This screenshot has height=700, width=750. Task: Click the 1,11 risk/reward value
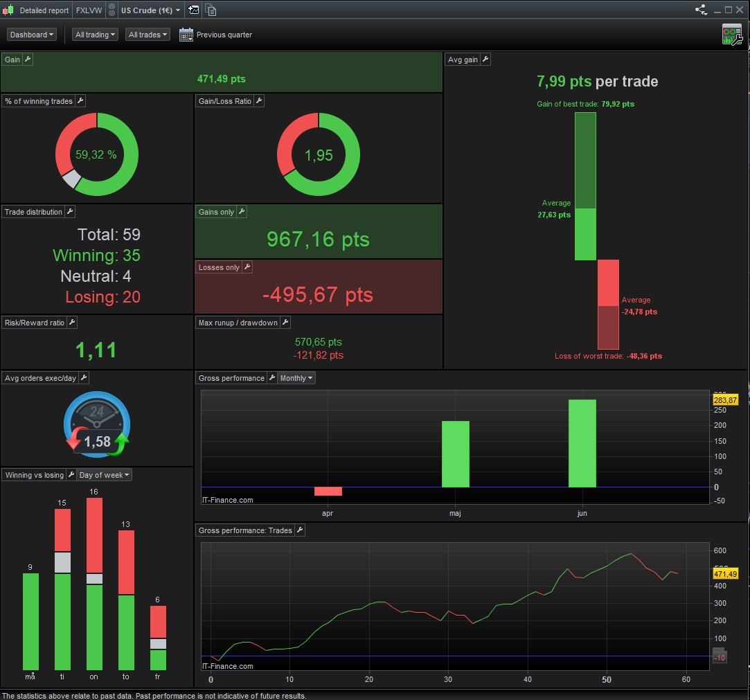click(96, 350)
